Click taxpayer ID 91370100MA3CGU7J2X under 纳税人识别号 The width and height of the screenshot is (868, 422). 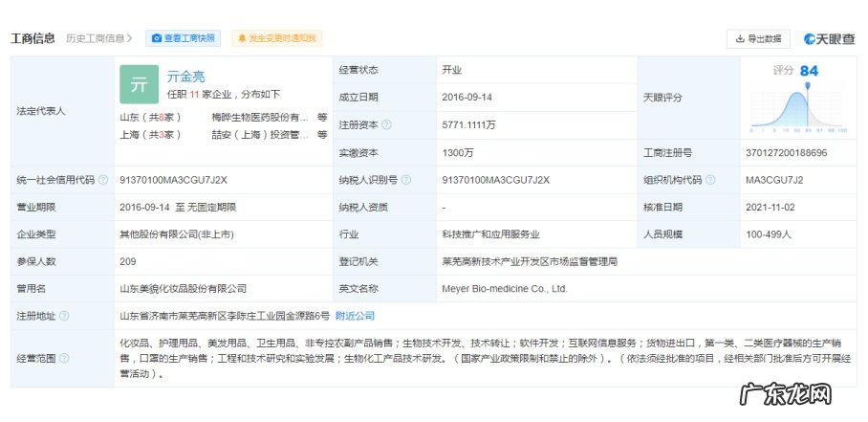click(495, 180)
